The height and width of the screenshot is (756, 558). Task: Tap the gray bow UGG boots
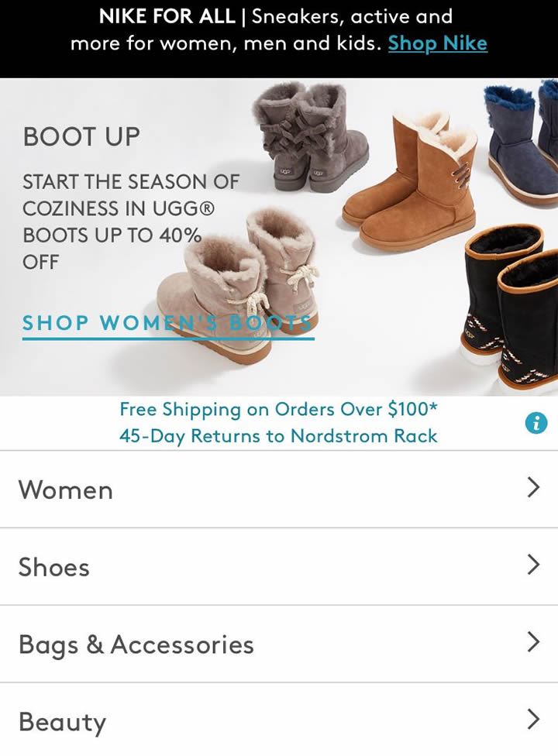tap(309, 137)
